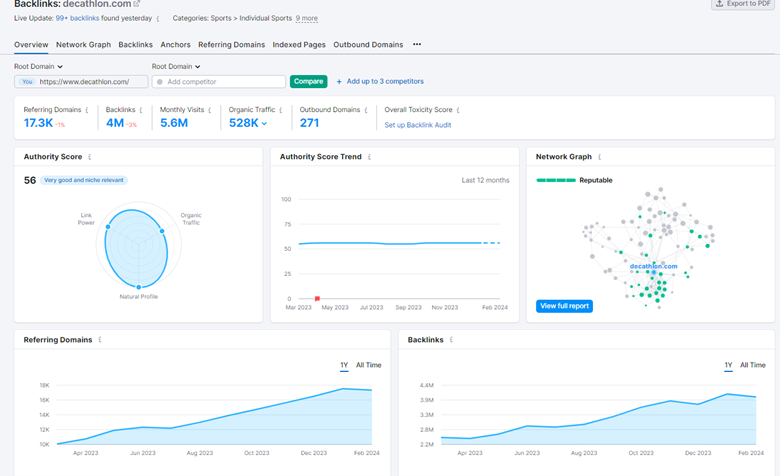Switch to the Referring Domains tab
Screen dimensions: 780x476
pyautogui.click(x=231, y=44)
